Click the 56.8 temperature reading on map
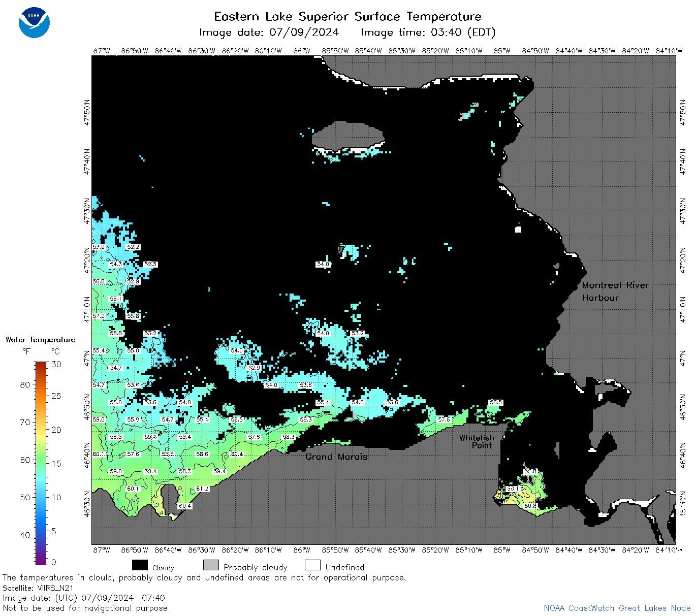This screenshot has width=696, height=616. coord(99,281)
